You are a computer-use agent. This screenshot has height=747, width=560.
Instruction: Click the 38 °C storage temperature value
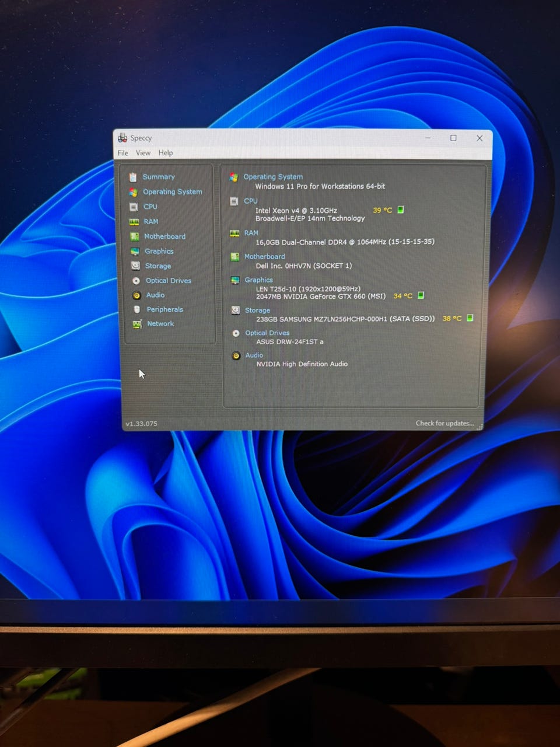pos(452,319)
